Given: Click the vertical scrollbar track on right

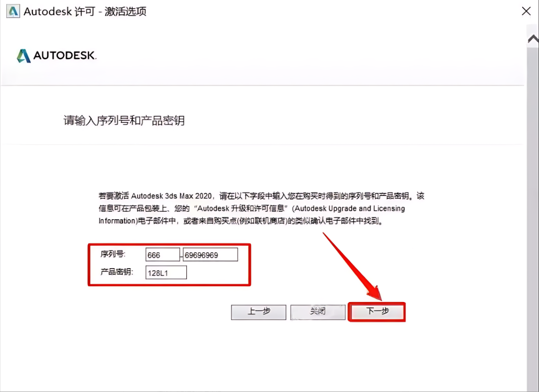Looking at the screenshot, I should (x=533, y=214).
